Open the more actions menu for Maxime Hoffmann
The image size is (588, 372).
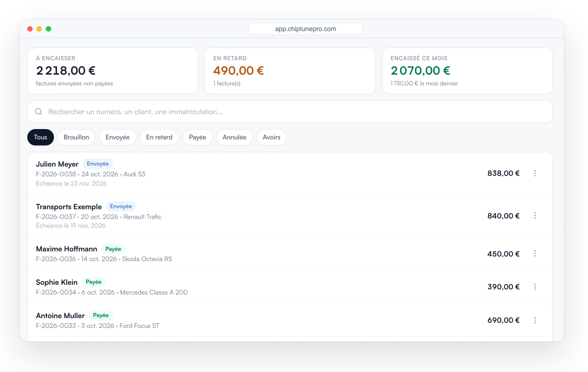535,254
